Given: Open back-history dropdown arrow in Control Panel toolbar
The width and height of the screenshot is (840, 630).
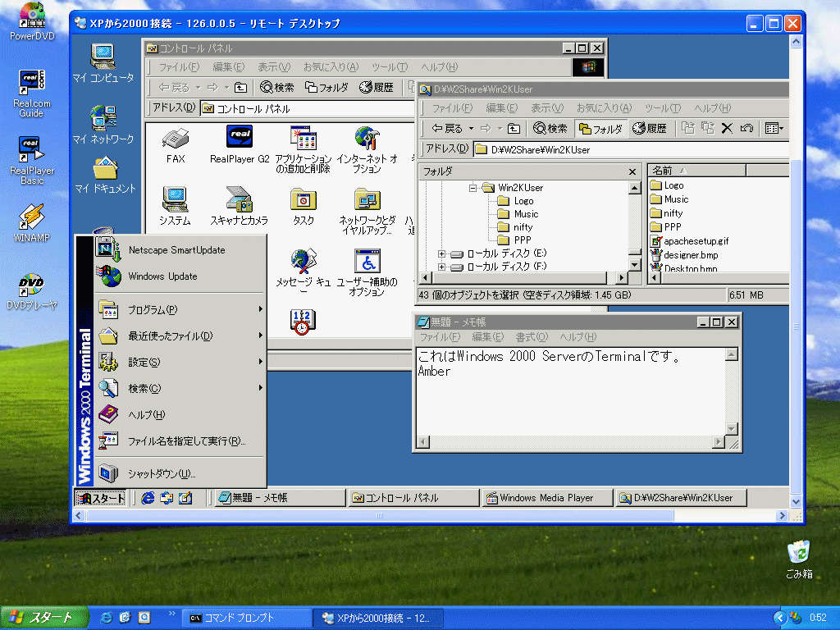Looking at the screenshot, I should tap(199, 87).
